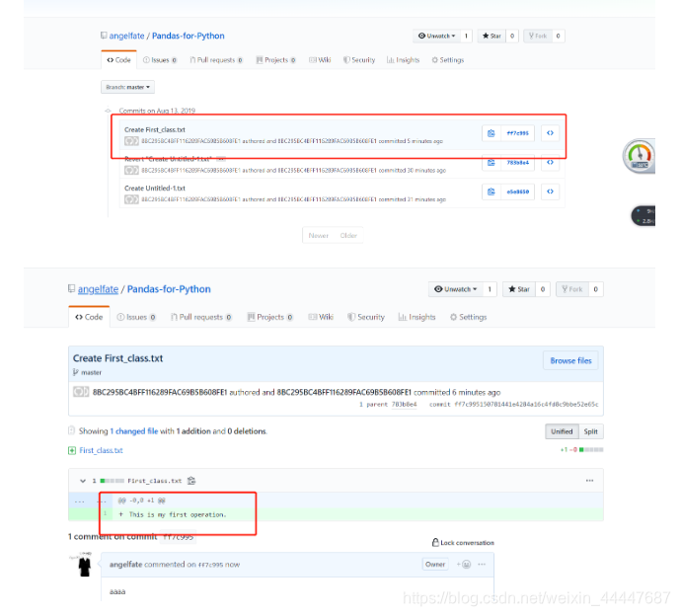Screen dimensions: 680x616
Task: Browse repository at commit e5a8650 via code icon
Action: (550, 192)
